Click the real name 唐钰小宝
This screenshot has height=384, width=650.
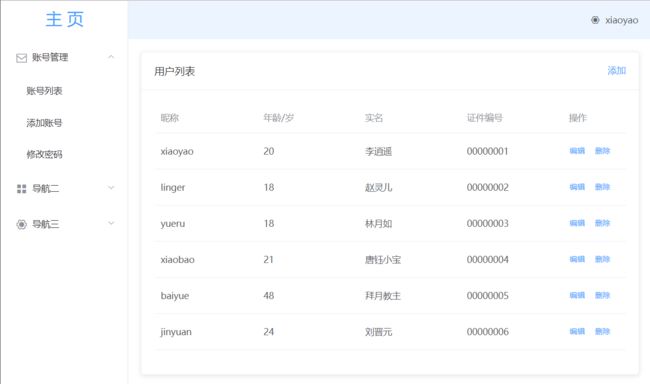pyautogui.click(x=383, y=260)
